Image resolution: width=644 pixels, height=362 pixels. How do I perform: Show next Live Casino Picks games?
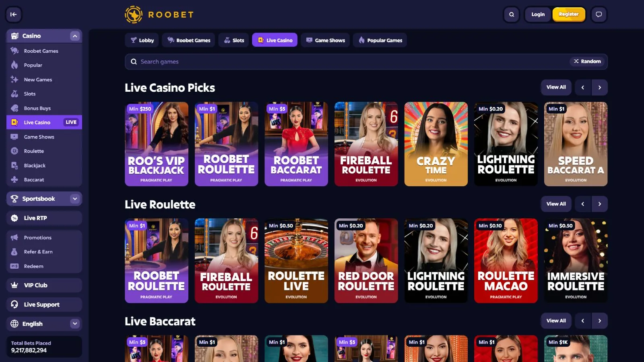[599, 87]
